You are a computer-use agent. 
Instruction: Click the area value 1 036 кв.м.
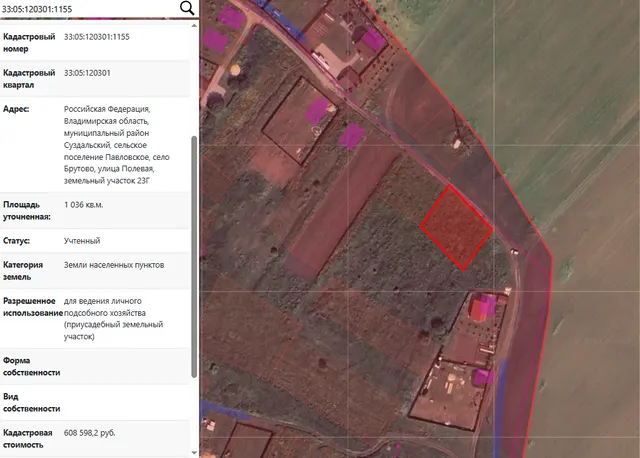(84, 205)
